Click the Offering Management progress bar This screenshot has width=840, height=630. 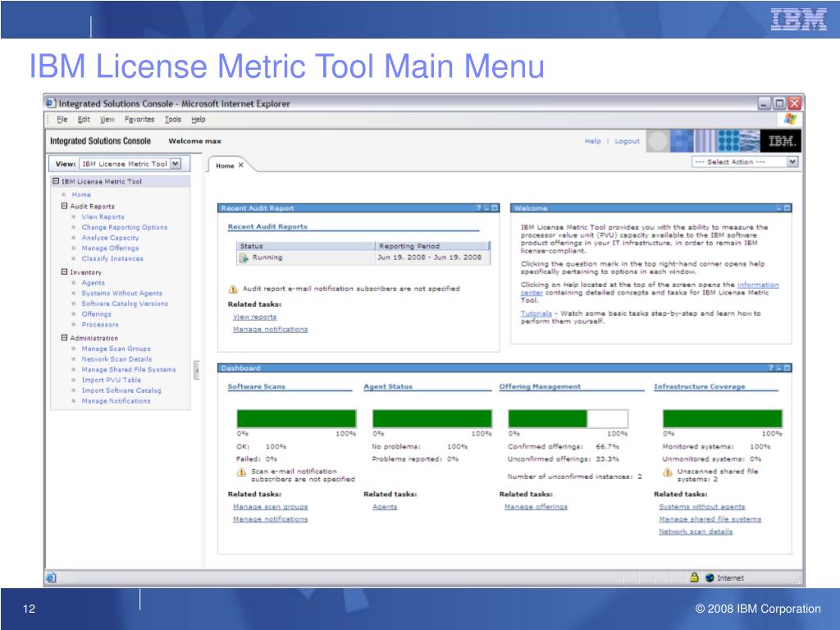[568, 418]
